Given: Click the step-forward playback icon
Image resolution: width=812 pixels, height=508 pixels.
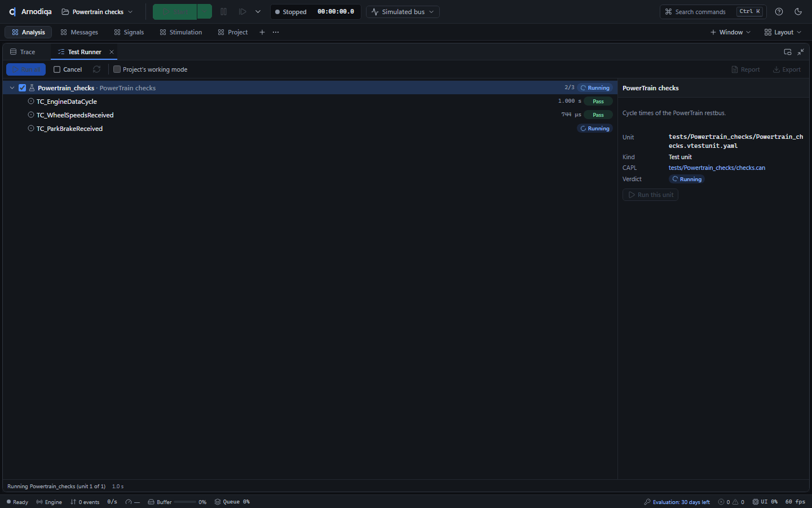Looking at the screenshot, I should [242, 12].
